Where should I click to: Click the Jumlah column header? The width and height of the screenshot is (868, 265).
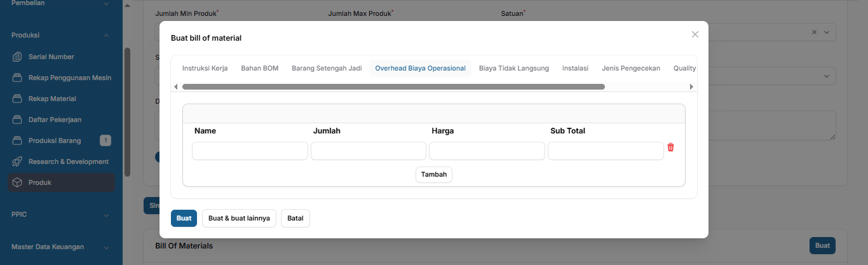tap(327, 131)
